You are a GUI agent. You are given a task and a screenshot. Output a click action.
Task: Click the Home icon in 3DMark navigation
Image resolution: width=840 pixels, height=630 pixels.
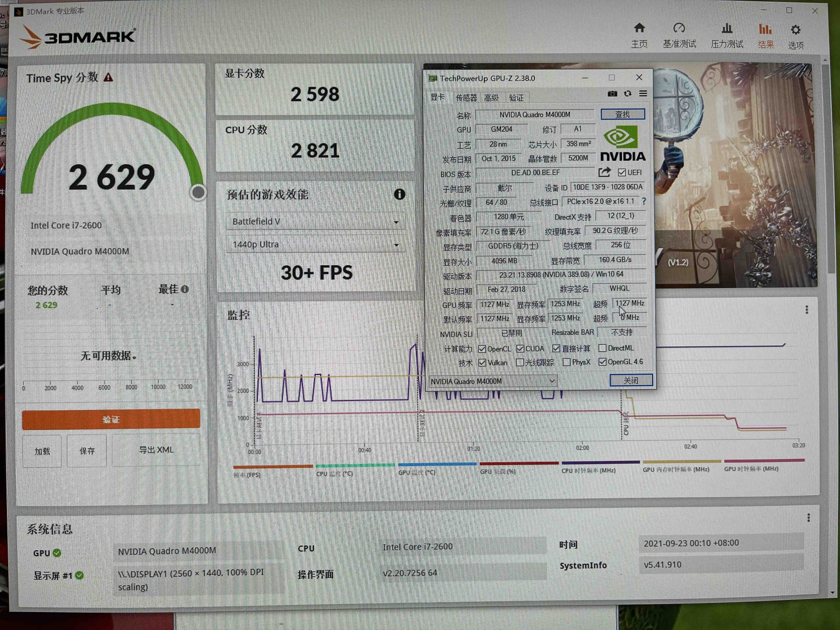(x=639, y=29)
